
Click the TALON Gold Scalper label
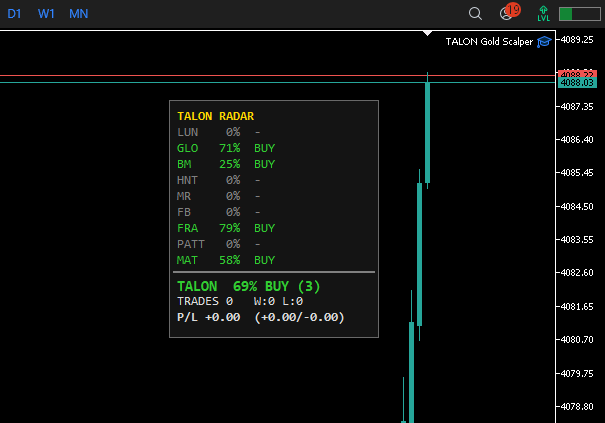click(x=489, y=42)
